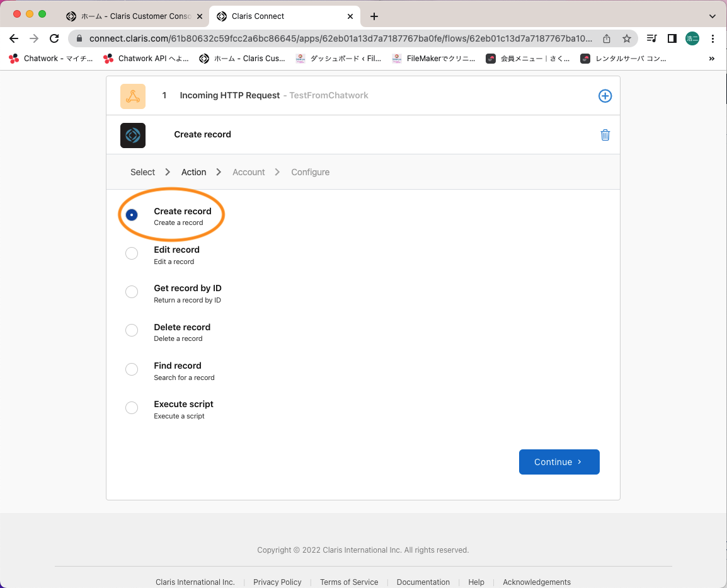Select the Edit record radio button

click(x=132, y=253)
